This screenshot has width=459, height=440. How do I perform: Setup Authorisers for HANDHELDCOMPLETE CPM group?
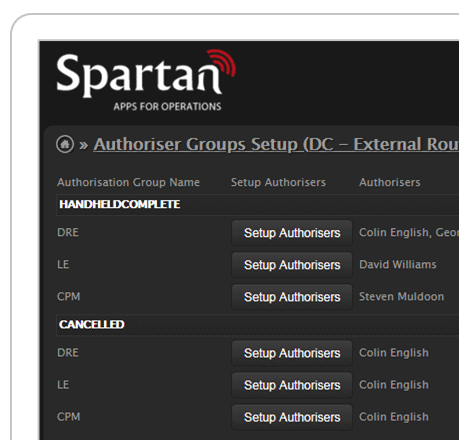click(x=292, y=297)
